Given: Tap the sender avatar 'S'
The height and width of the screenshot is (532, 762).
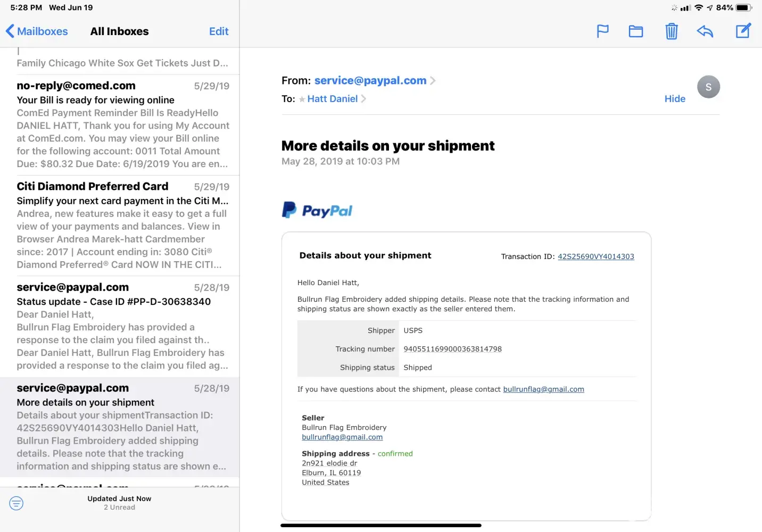Looking at the screenshot, I should tap(708, 87).
